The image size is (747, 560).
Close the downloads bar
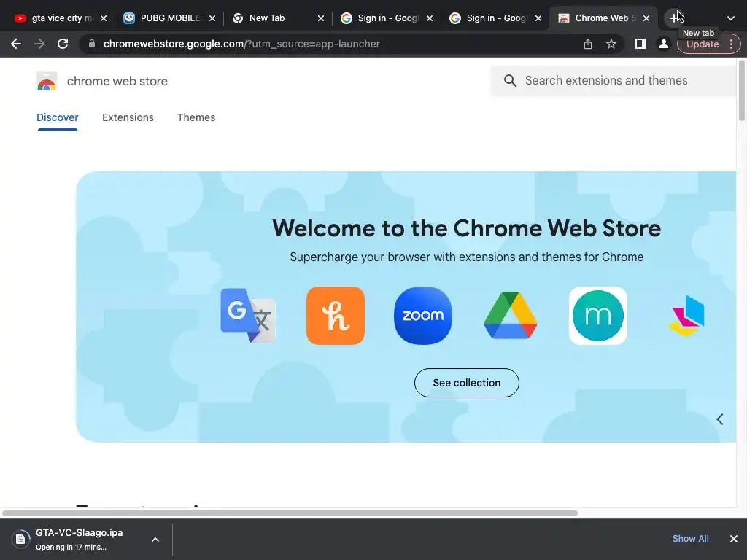(x=734, y=539)
